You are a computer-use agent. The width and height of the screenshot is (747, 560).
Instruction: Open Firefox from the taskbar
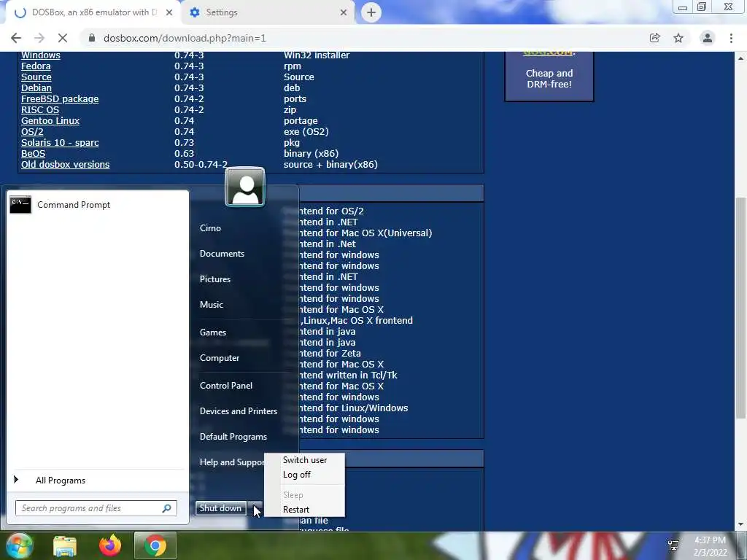[x=110, y=545]
